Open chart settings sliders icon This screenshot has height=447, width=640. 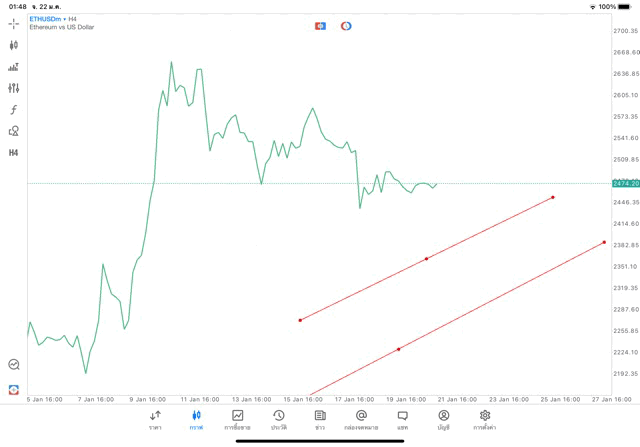pyautogui.click(x=14, y=88)
